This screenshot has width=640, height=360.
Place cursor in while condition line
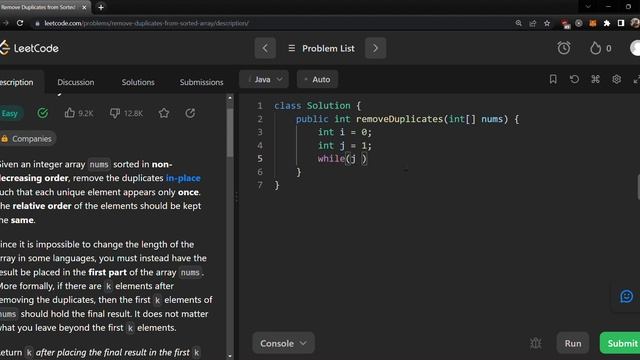coord(342,158)
